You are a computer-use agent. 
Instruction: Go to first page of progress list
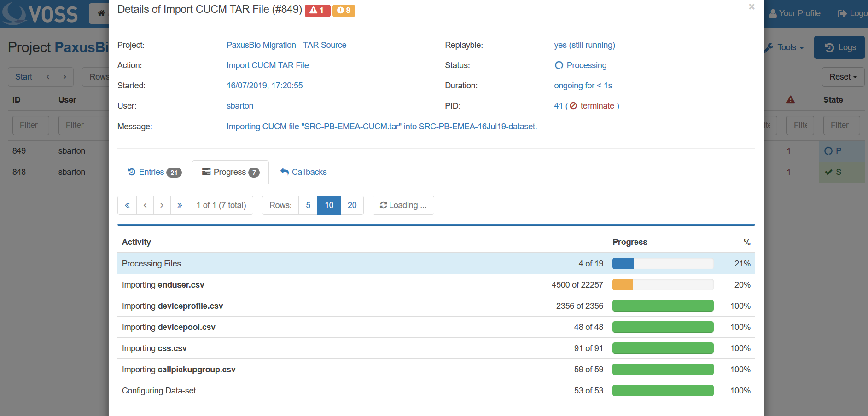(x=127, y=205)
